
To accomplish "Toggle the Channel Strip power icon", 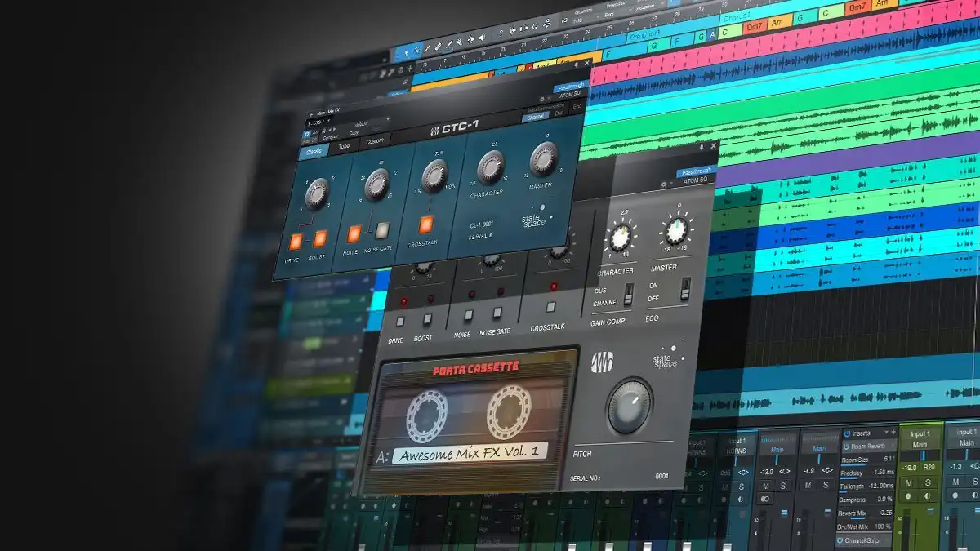I will click(x=840, y=541).
